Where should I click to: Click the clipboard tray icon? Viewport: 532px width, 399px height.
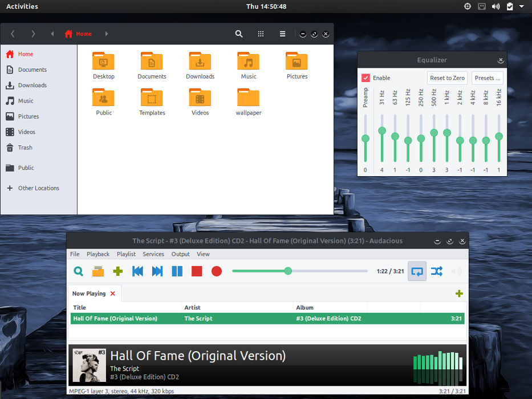tap(510, 6)
